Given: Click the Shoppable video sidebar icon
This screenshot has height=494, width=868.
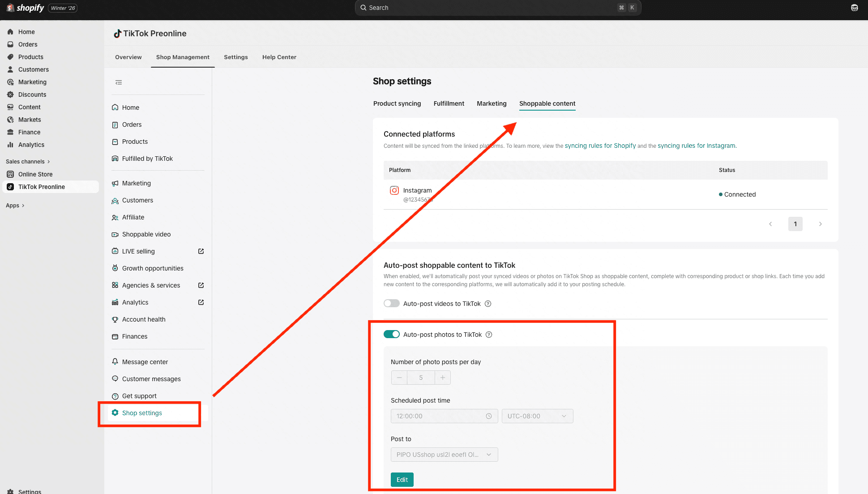Looking at the screenshot, I should 115,234.
